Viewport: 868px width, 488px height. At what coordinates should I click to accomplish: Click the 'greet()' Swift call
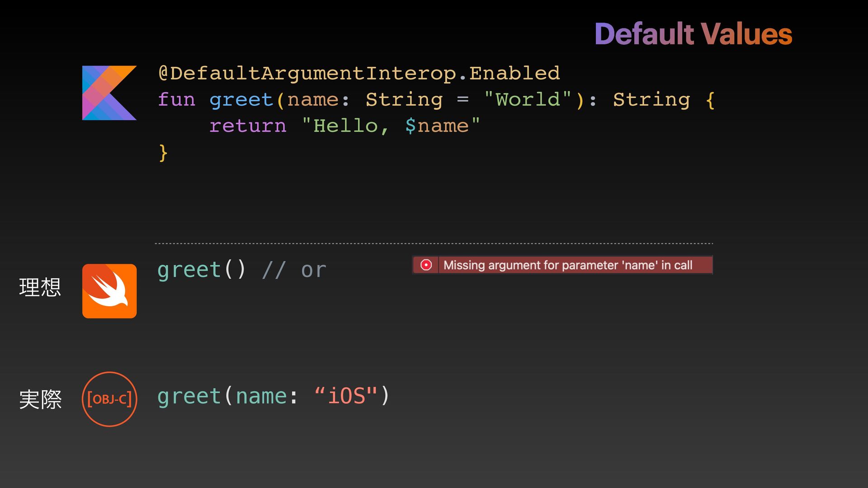(x=202, y=270)
